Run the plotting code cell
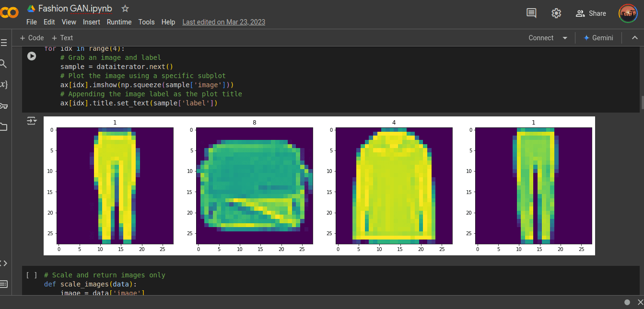The image size is (644, 309). (x=32, y=56)
